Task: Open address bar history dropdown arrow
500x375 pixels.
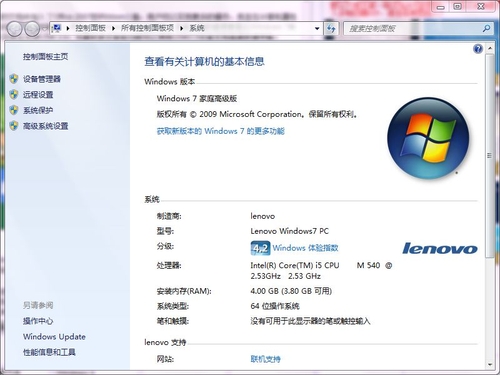Action: coord(317,29)
